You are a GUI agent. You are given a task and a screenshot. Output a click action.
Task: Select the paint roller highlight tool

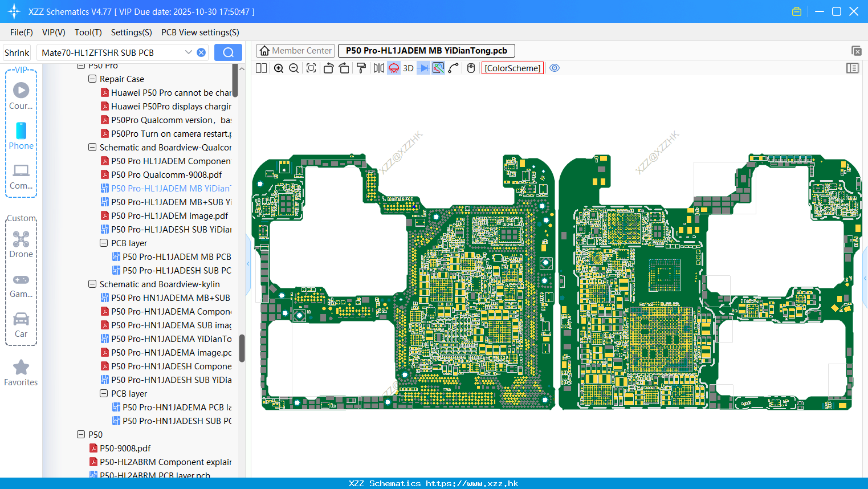(361, 68)
